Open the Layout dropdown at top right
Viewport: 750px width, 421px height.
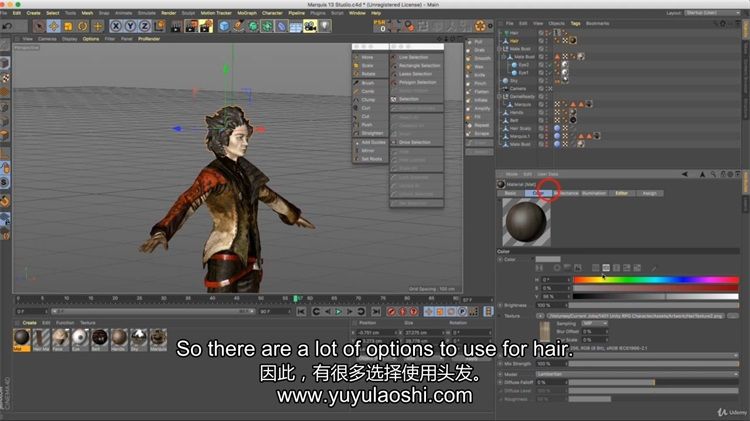712,13
